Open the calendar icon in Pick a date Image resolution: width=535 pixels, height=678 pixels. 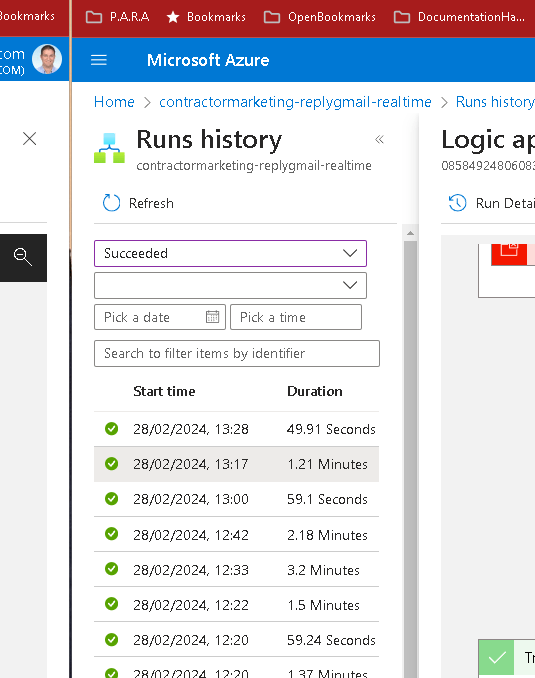[212, 317]
